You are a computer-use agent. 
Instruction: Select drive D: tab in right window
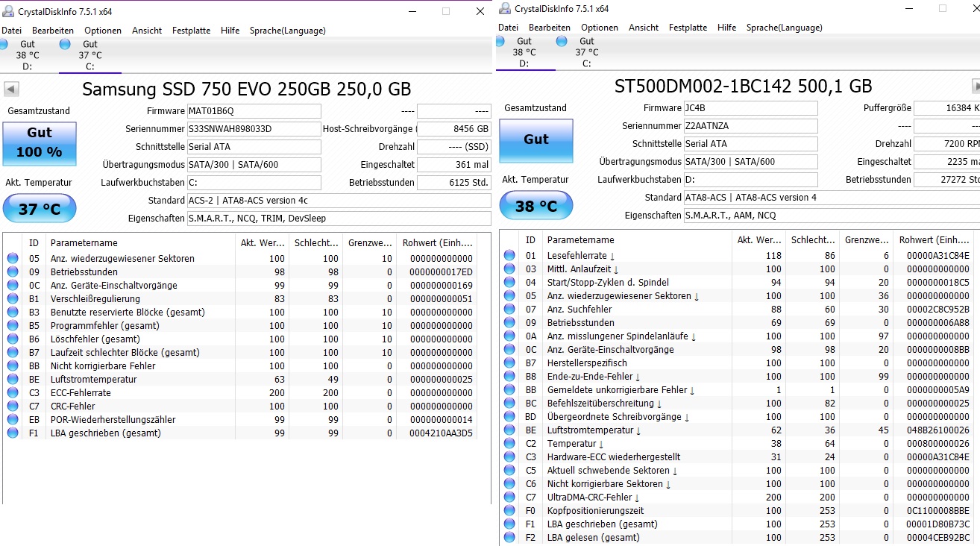(524, 52)
